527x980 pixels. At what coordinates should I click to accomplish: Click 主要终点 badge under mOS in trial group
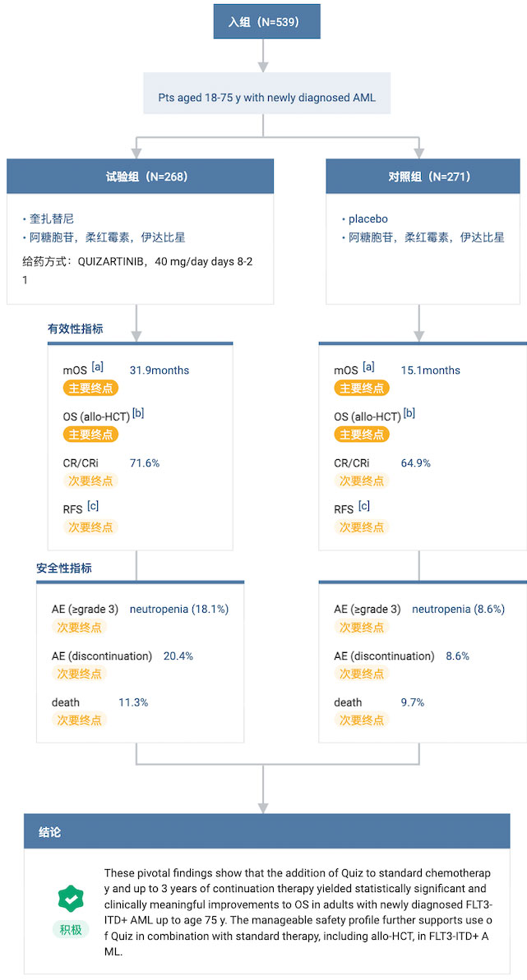(90, 389)
